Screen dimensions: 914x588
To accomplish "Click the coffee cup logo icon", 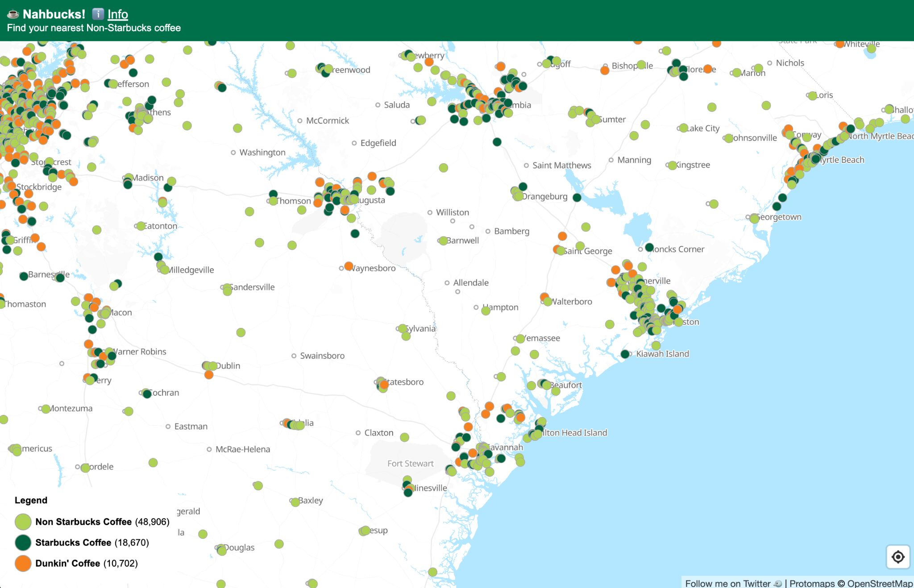I will pyautogui.click(x=13, y=14).
